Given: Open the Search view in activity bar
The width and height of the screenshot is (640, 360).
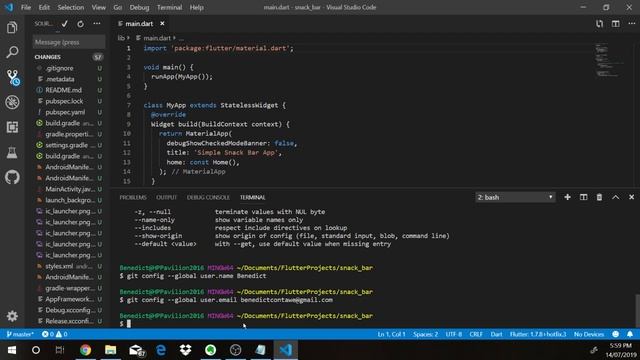Looking at the screenshot, I should click(x=12, y=52).
